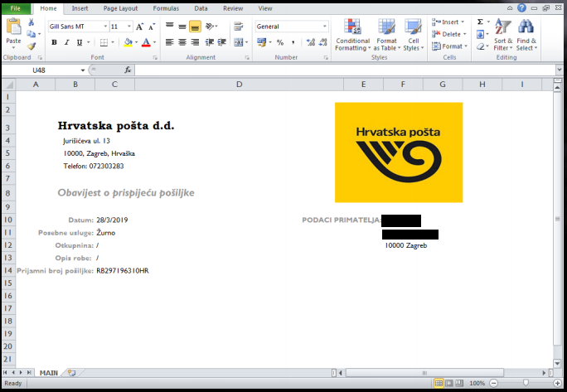The height and width of the screenshot is (392, 567).
Task: Set Top Align for cell
Action: (x=170, y=26)
